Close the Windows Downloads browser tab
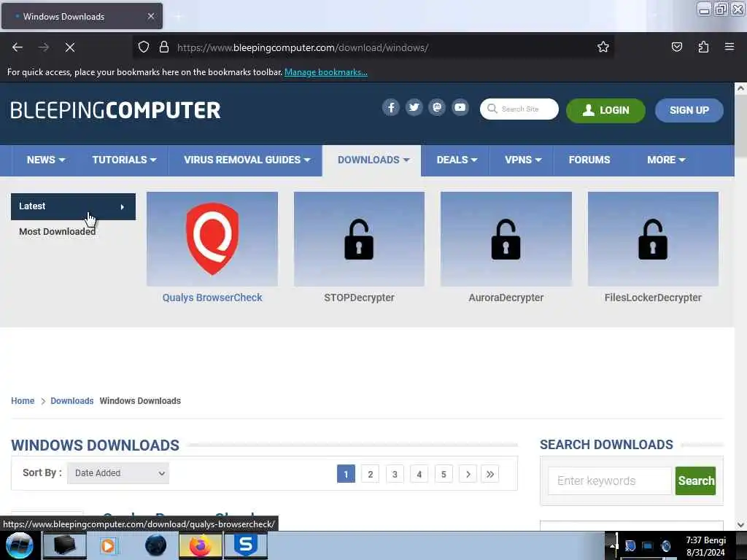747x560 pixels. 150,16
